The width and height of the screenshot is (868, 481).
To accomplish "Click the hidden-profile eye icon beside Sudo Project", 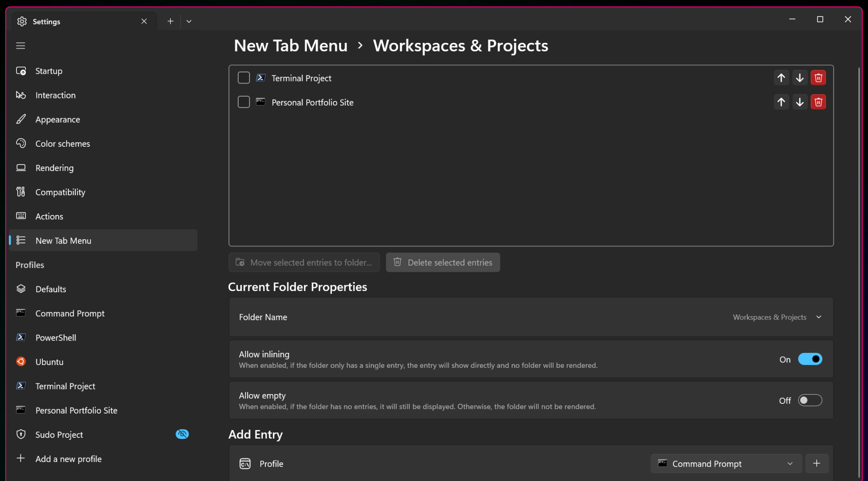I will point(182,434).
